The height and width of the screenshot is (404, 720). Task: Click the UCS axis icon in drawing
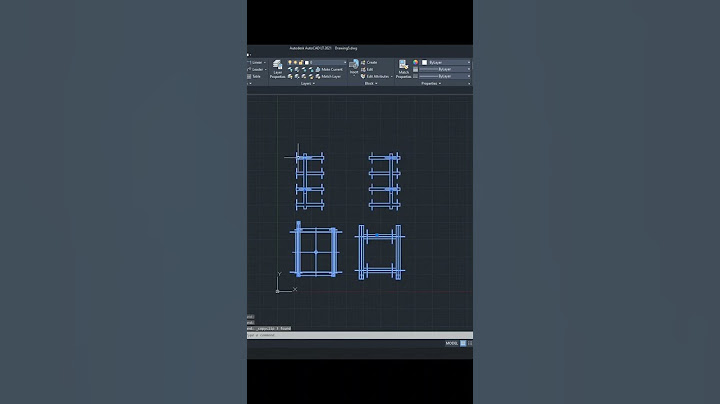tap(287, 282)
